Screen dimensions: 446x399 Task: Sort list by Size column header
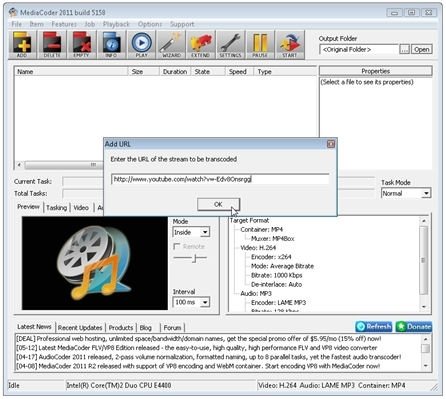pos(143,72)
